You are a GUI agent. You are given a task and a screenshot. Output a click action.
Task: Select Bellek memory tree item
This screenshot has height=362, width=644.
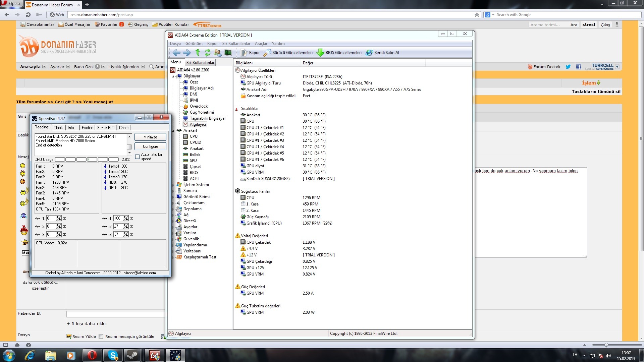tap(195, 155)
